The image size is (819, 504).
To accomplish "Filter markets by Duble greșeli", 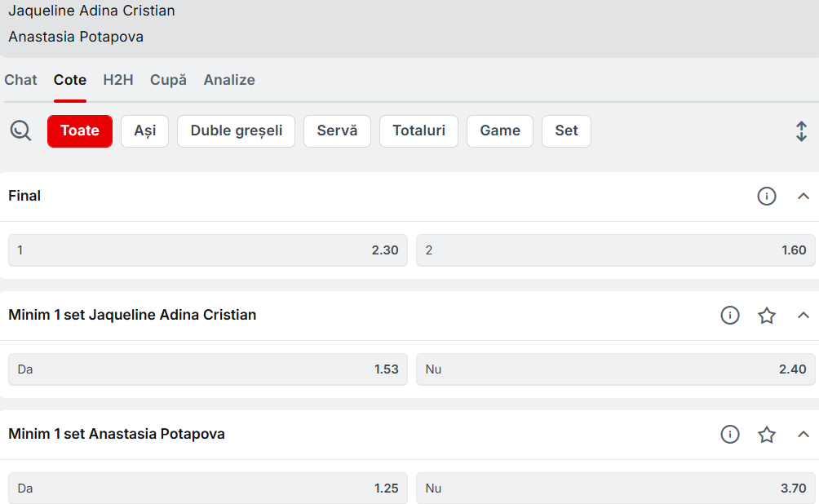I will pos(237,131).
